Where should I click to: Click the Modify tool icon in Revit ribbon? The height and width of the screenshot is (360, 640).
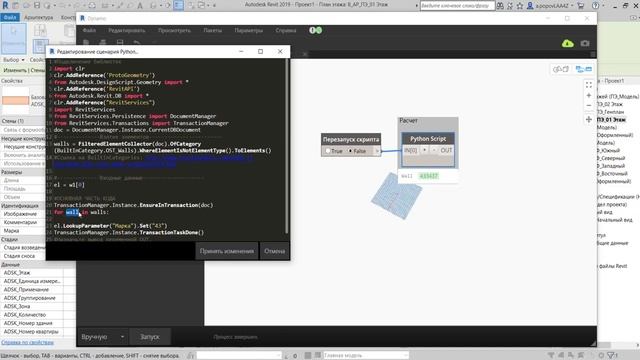coord(14,38)
